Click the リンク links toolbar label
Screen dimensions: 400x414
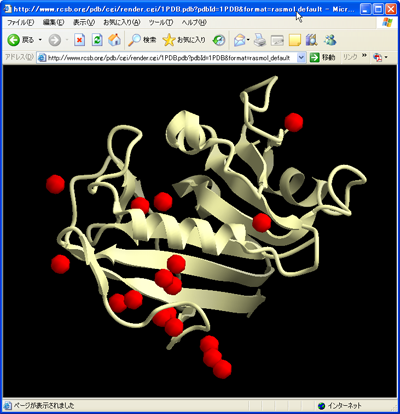click(350, 57)
